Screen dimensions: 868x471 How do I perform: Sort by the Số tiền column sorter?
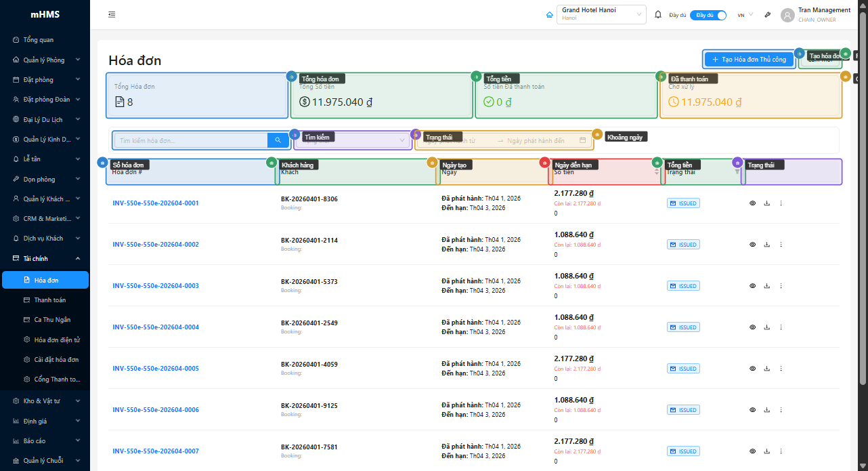pos(656,172)
